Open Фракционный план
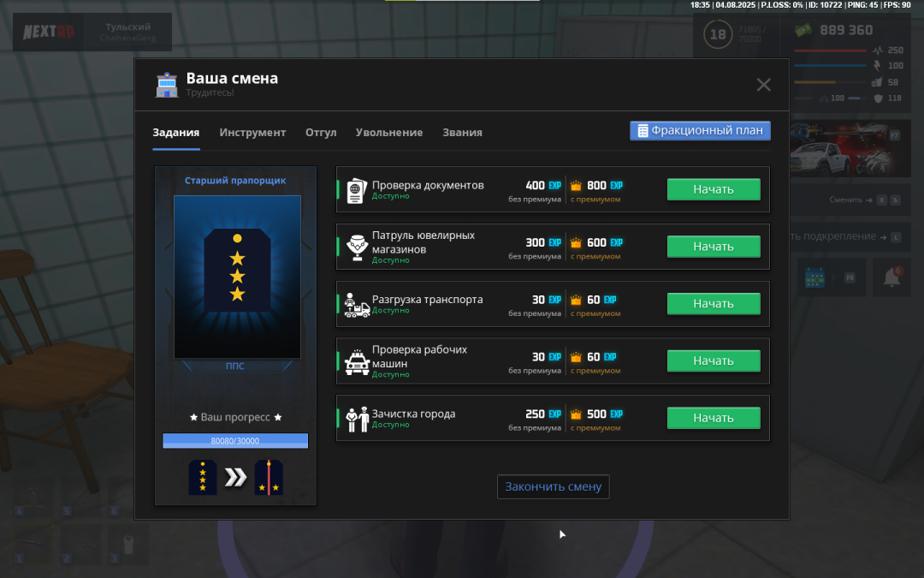 click(700, 130)
